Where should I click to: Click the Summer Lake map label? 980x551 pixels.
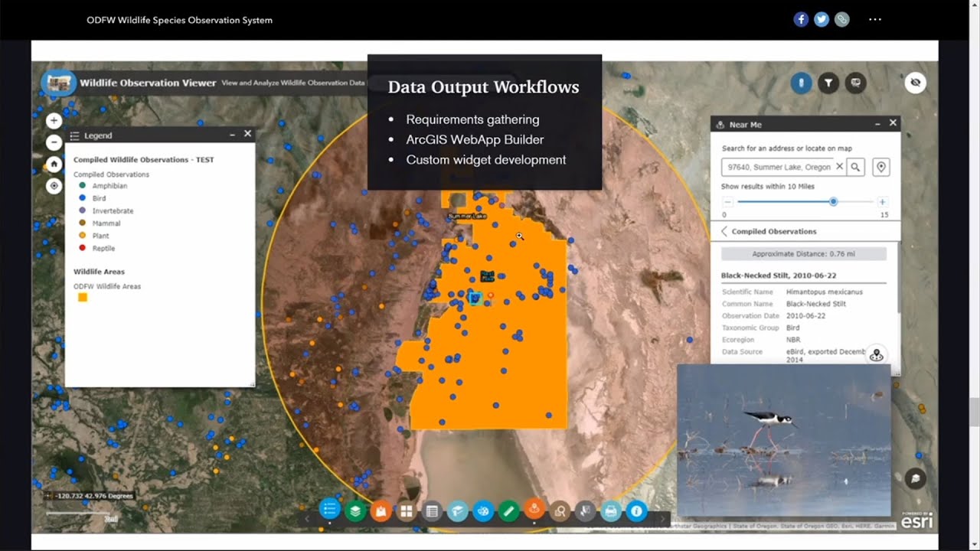[x=466, y=217]
